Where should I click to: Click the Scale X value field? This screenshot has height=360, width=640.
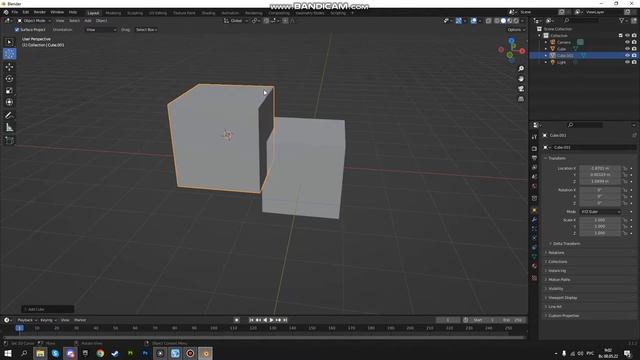click(600, 220)
